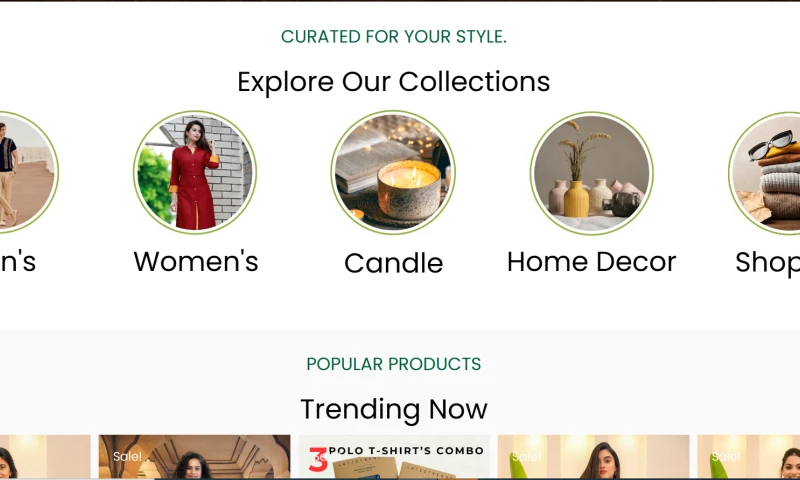Open the Women's collection circle image

(x=195, y=172)
